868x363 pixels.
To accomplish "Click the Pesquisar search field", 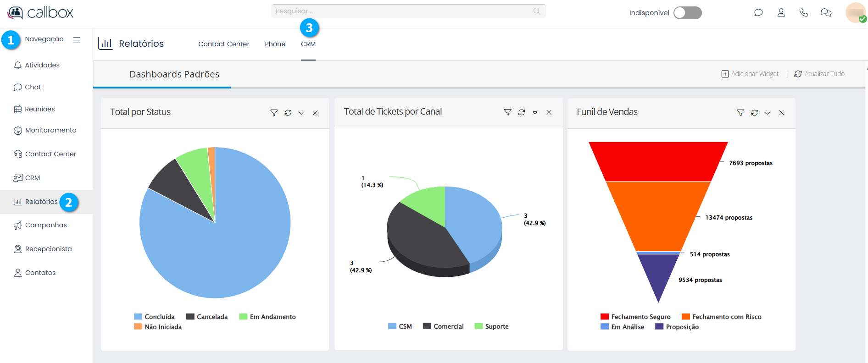I will (x=404, y=11).
